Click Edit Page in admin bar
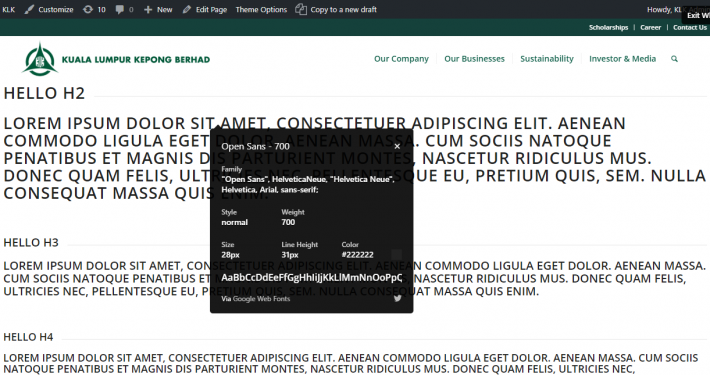This screenshot has width=710, height=375. [205, 10]
